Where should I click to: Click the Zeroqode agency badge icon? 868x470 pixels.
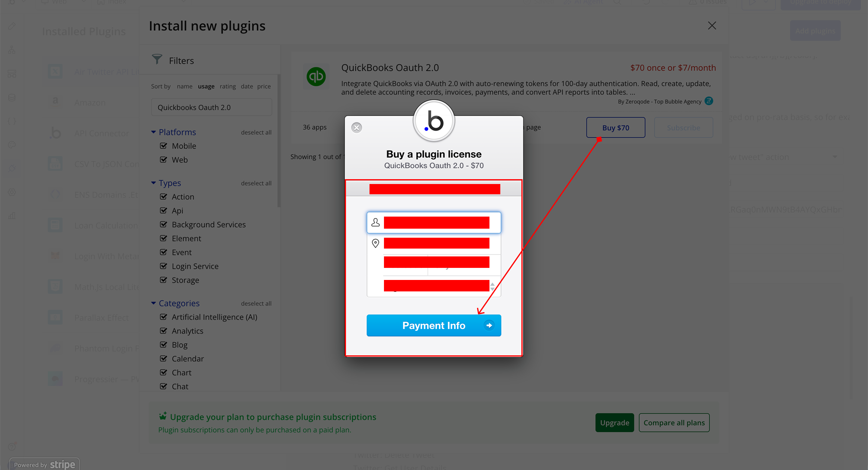coord(709,101)
